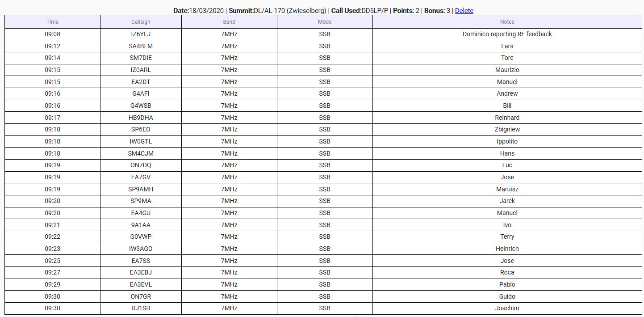Image resolution: width=644 pixels, height=317 pixels.
Task: Click the HB9DHA callsign entry
Action: (x=141, y=118)
